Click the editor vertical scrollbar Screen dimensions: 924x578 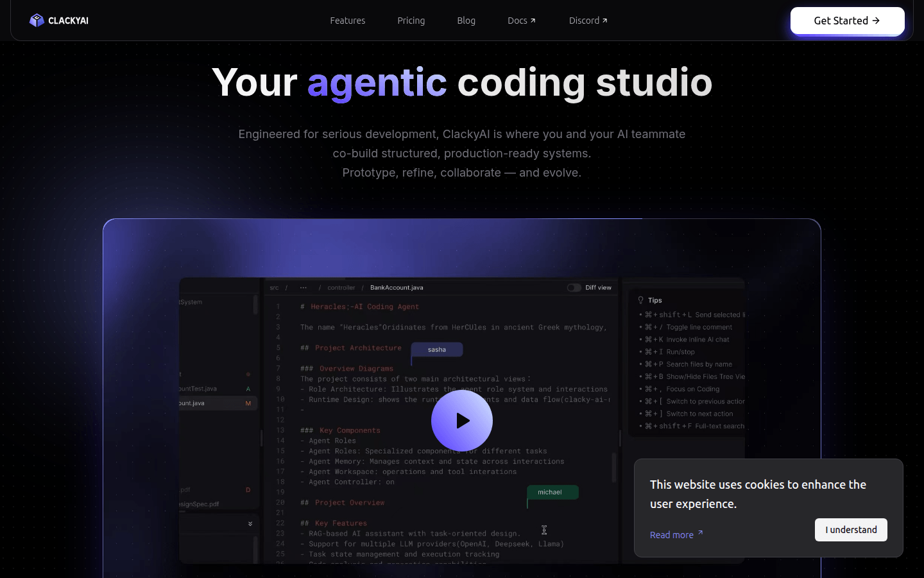[614, 468]
